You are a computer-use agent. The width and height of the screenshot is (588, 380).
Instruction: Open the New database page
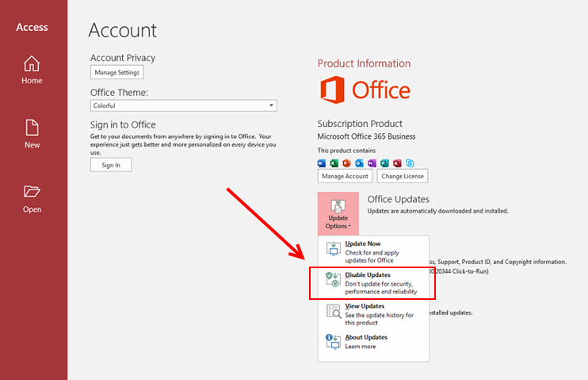tap(32, 134)
